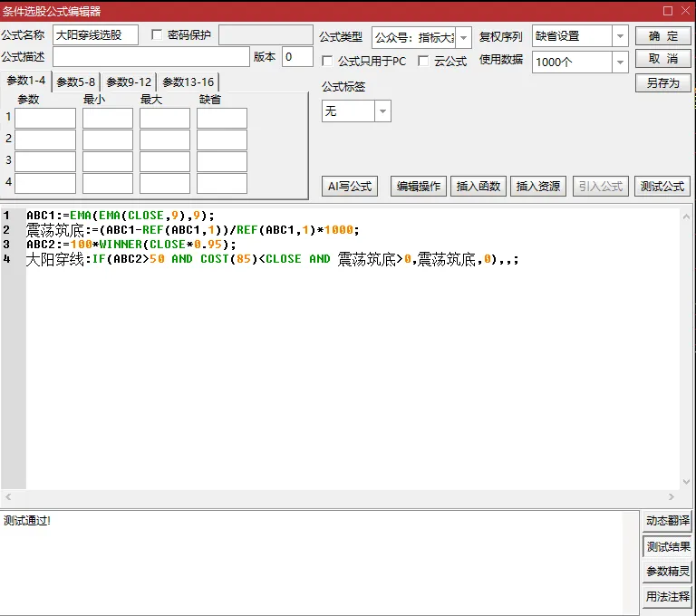Open the 编辑操作 menu button
Image resolution: width=696 pixels, height=616 pixels.
418,187
